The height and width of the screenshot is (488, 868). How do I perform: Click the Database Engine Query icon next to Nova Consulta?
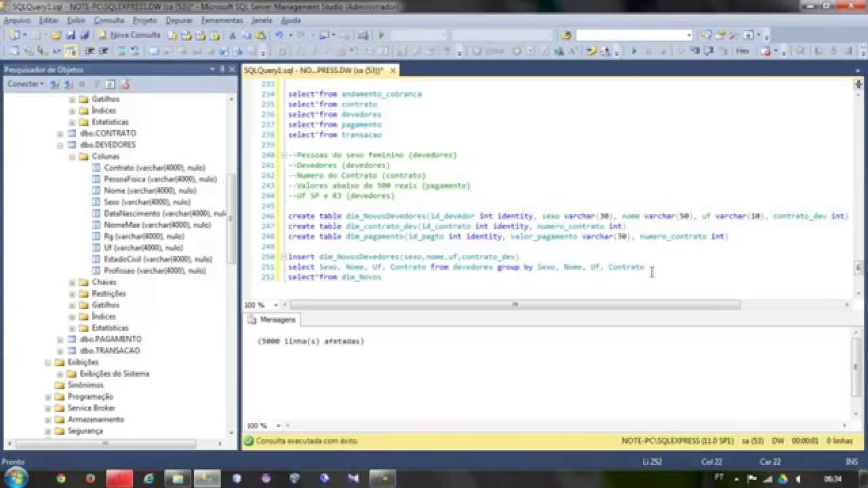(173, 35)
